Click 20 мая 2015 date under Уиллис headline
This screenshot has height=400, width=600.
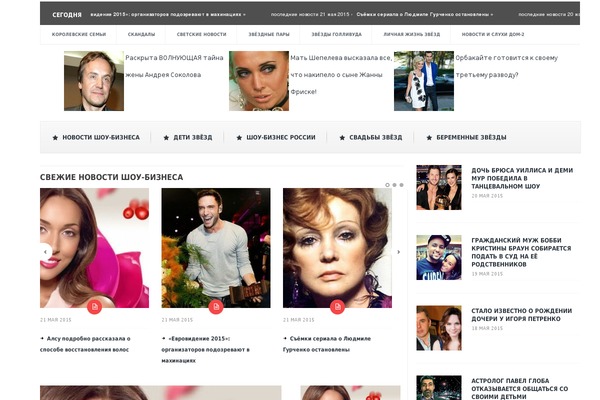(487, 196)
